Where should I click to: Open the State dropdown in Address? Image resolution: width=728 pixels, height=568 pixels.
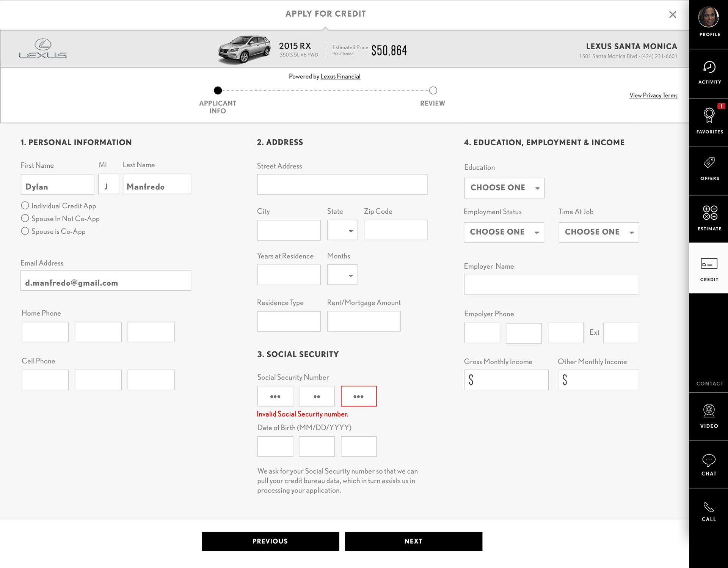pos(342,230)
